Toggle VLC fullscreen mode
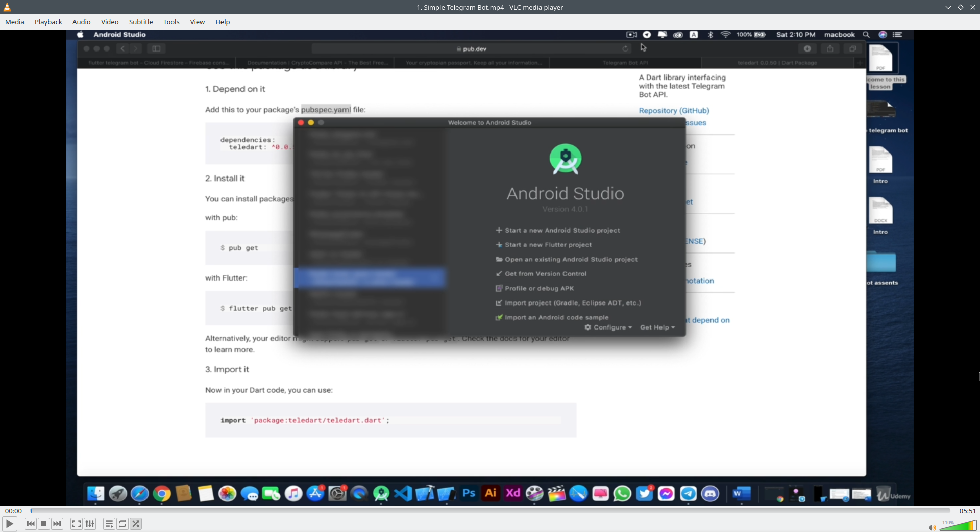 point(76,524)
